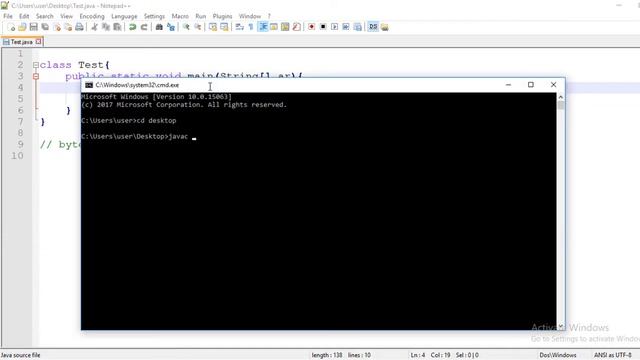640x360 pixels.
Task: Click Run a macro multiple times icon
Action: 346,27
